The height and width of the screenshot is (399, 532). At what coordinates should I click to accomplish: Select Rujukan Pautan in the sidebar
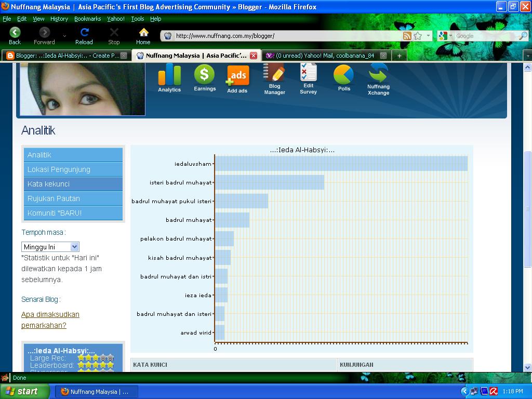(73, 198)
